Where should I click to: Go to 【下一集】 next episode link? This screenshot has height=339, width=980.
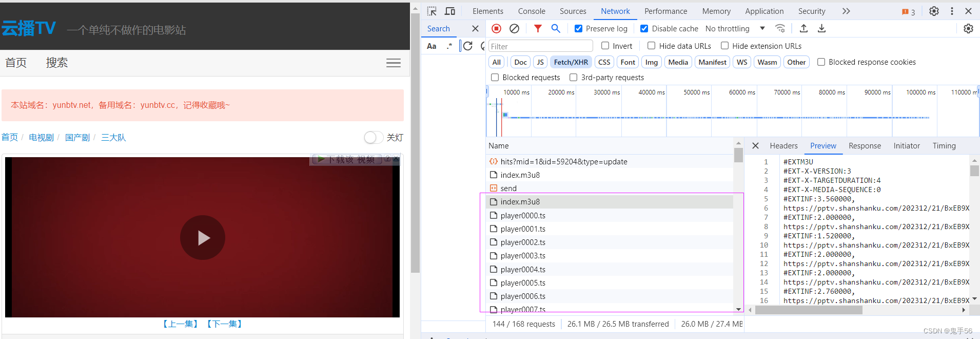(x=225, y=324)
